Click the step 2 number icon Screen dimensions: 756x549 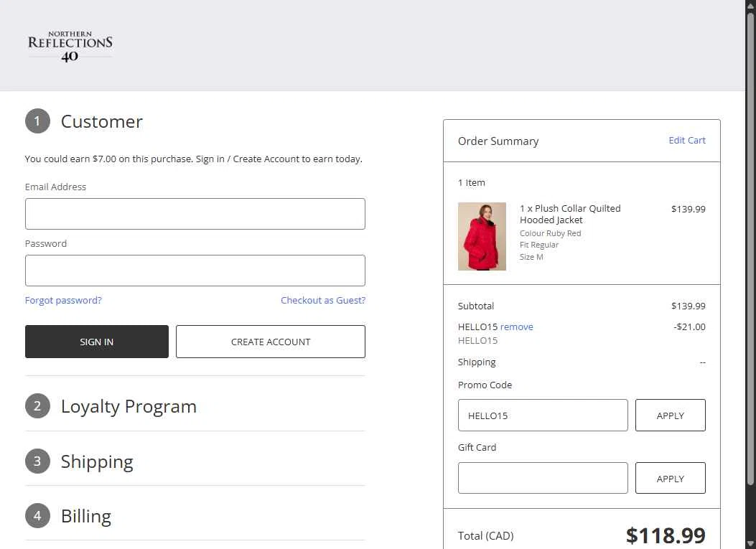(x=37, y=406)
